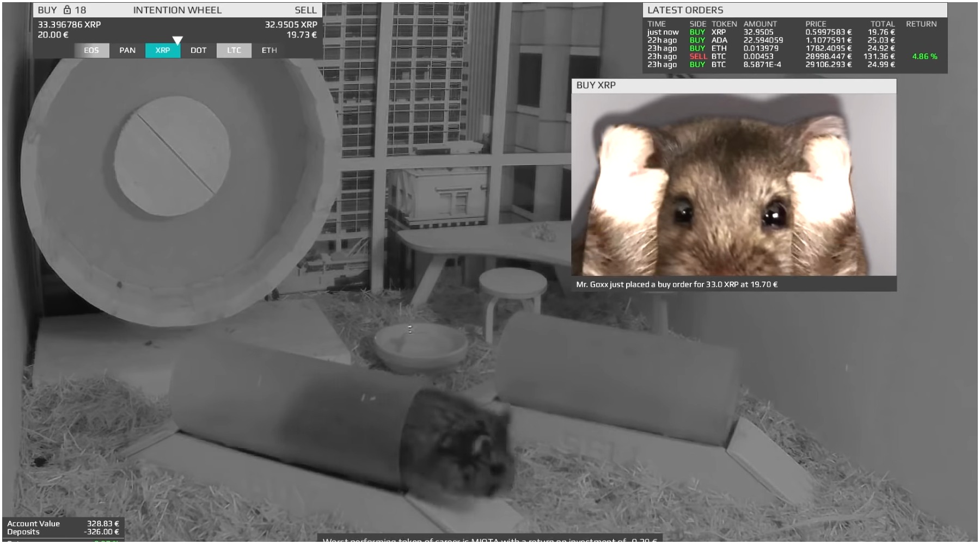Click the BUY label on Intention Wheel
The width and height of the screenshot is (980, 544).
point(47,10)
